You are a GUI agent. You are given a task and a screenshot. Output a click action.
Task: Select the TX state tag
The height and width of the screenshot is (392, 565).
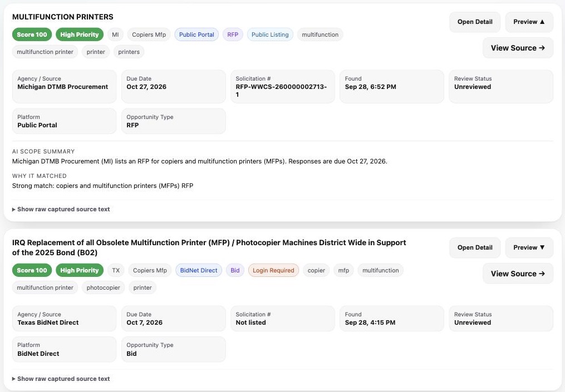(x=116, y=270)
